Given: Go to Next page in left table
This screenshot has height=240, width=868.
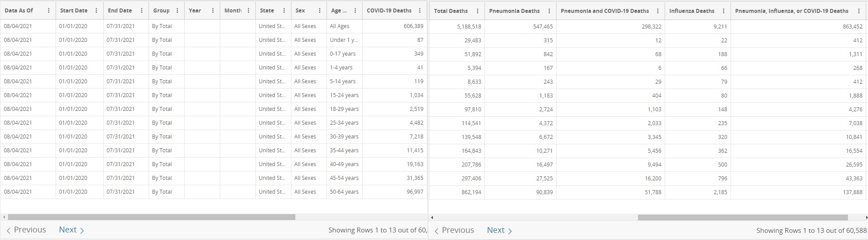Looking at the screenshot, I should (x=72, y=230).
